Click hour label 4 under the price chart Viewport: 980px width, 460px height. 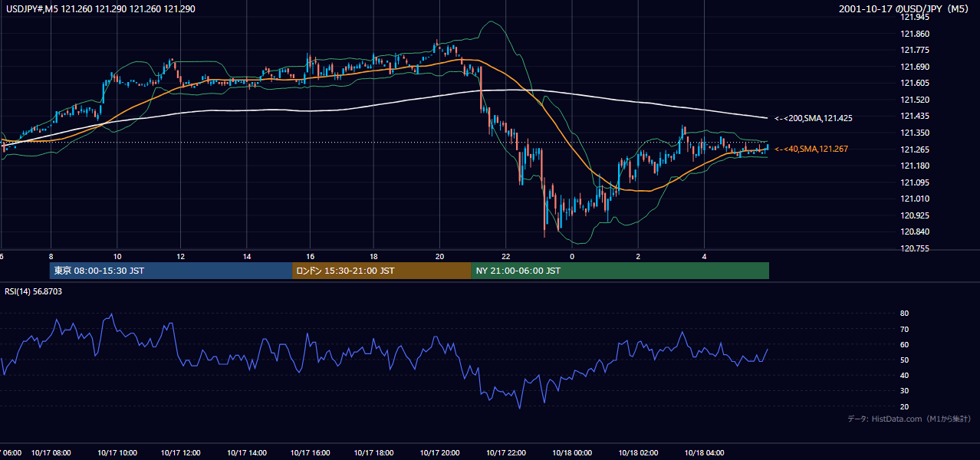(x=704, y=256)
